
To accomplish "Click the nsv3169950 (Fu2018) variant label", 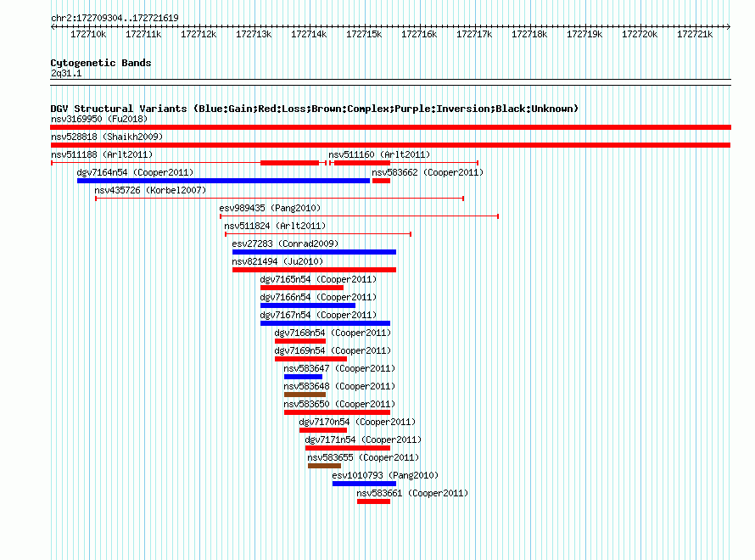I will point(99,119).
